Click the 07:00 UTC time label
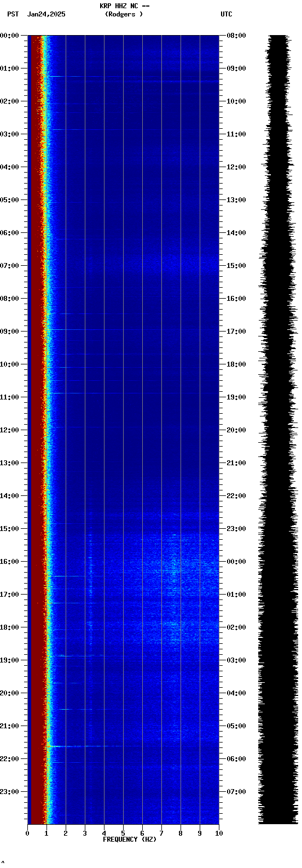This screenshot has width=302, height=868. click(236, 792)
